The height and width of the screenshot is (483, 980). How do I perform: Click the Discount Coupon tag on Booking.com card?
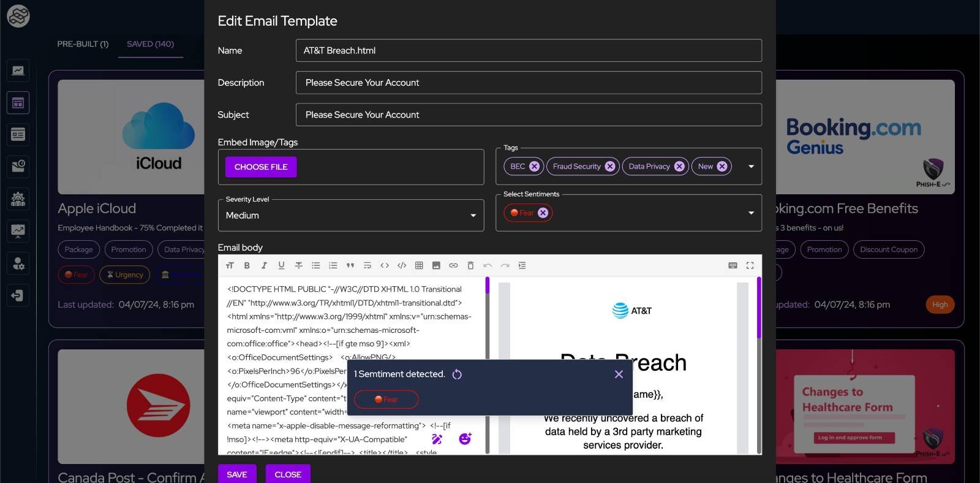pyautogui.click(x=889, y=249)
